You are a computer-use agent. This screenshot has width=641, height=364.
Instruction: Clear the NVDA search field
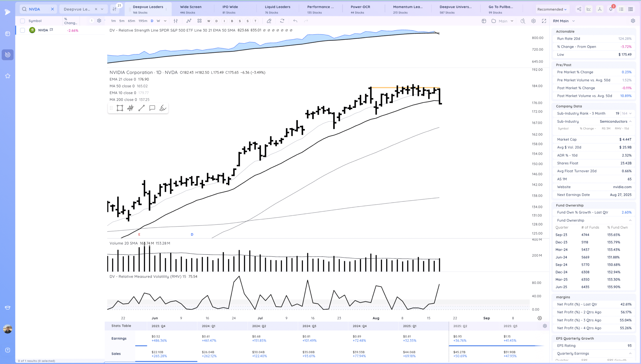point(52,9)
